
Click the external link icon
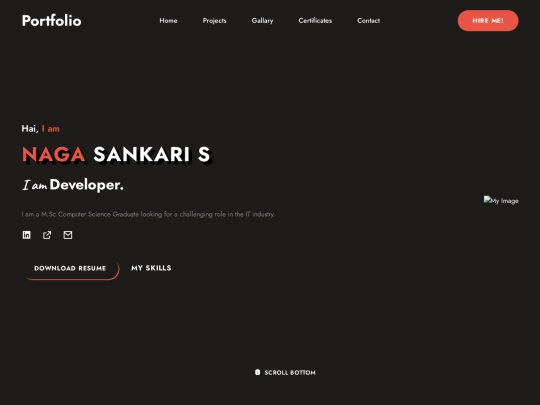pyautogui.click(x=47, y=235)
